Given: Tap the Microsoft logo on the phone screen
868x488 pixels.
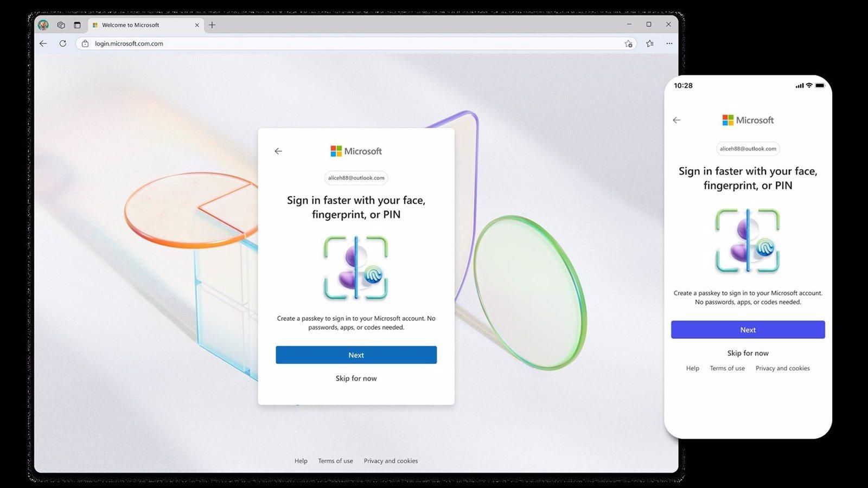Looking at the screenshot, I should click(748, 120).
